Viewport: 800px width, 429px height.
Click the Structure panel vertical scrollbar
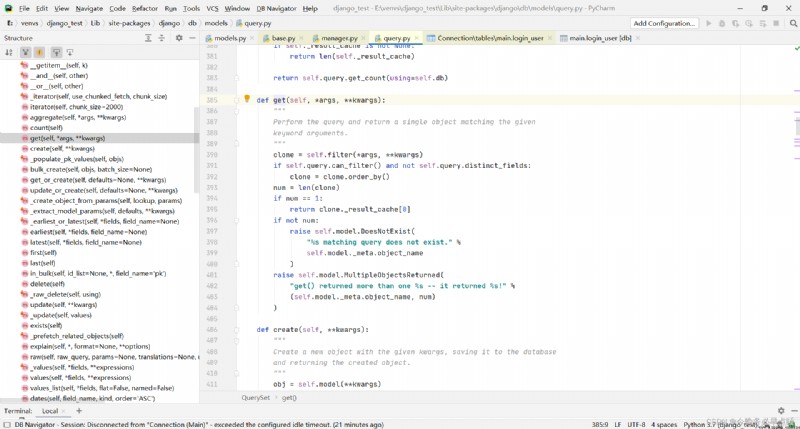coord(197,148)
